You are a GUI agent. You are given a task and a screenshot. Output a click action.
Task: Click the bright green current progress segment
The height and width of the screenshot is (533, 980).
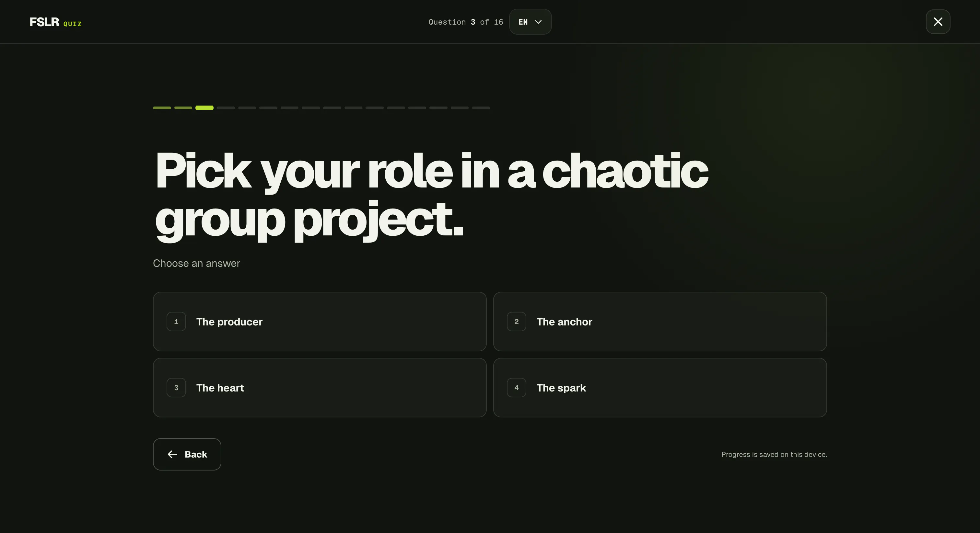(x=204, y=108)
